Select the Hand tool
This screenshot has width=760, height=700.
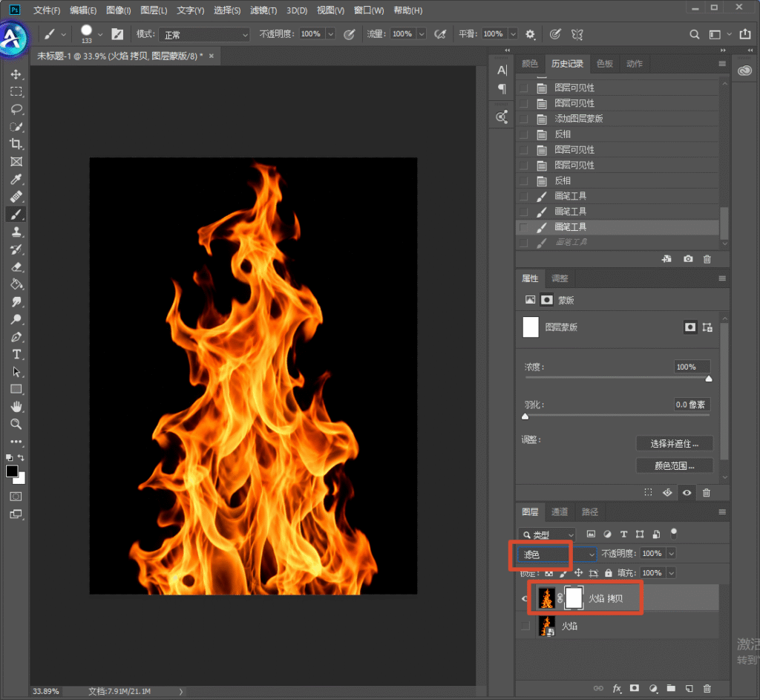point(16,407)
